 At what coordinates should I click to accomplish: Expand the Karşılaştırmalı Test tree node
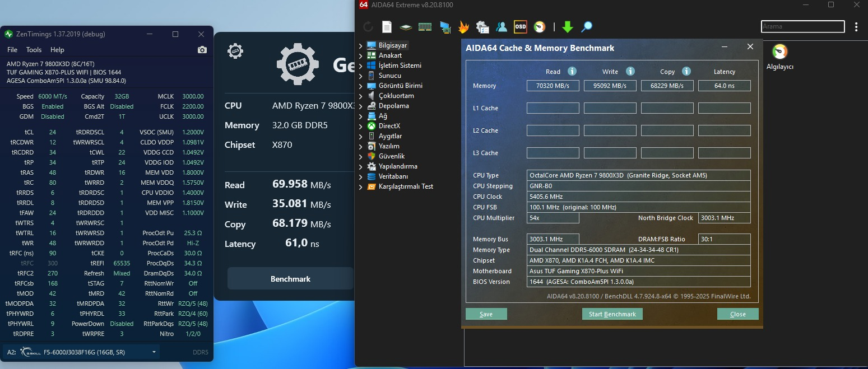[361, 186]
